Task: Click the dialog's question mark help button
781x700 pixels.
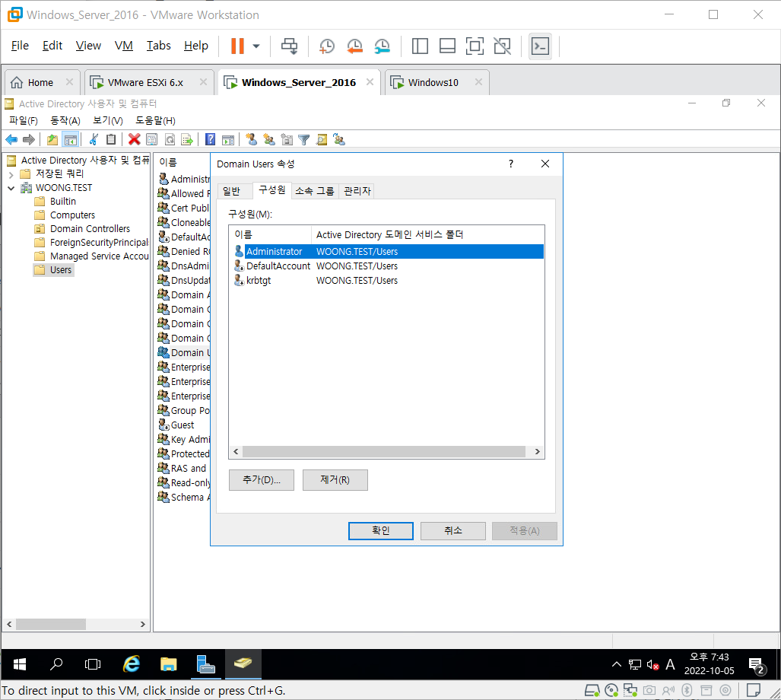Action: pos(511,164)
